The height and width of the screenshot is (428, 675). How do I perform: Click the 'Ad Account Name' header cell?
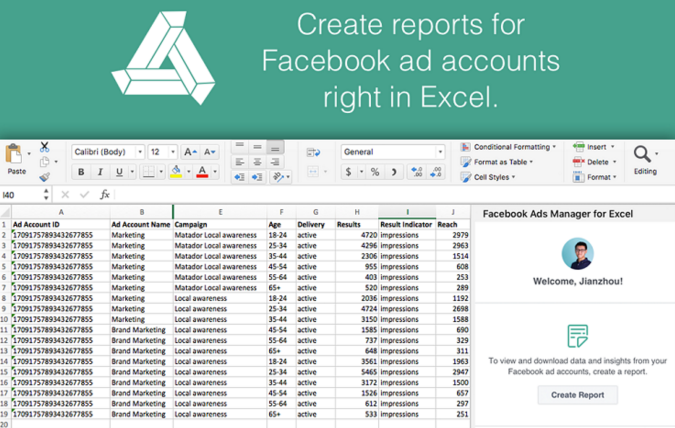point(141,224)
